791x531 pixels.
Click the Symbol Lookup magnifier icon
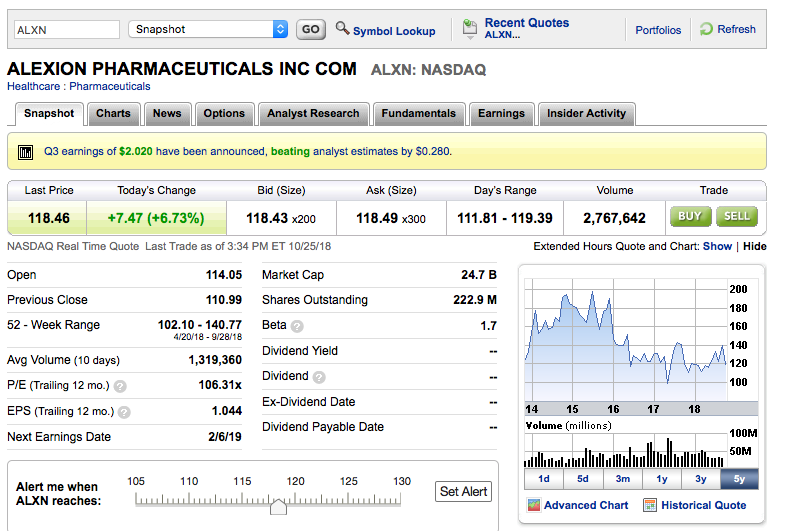pos(343,28)
